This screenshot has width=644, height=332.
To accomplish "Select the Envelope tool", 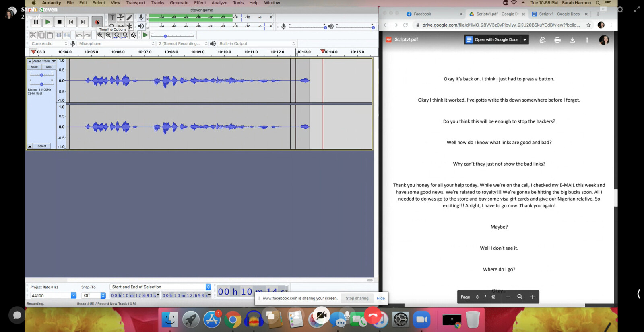I will click(121, 18).
